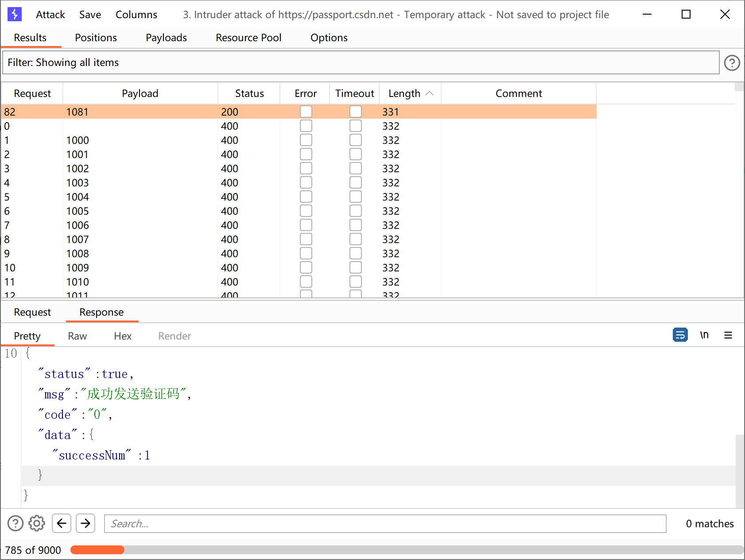Image resolution: width=745 pixels, height=560 pixels.
Task: Toggle the word wrap icon in response viewer
Action: [680, 335]
